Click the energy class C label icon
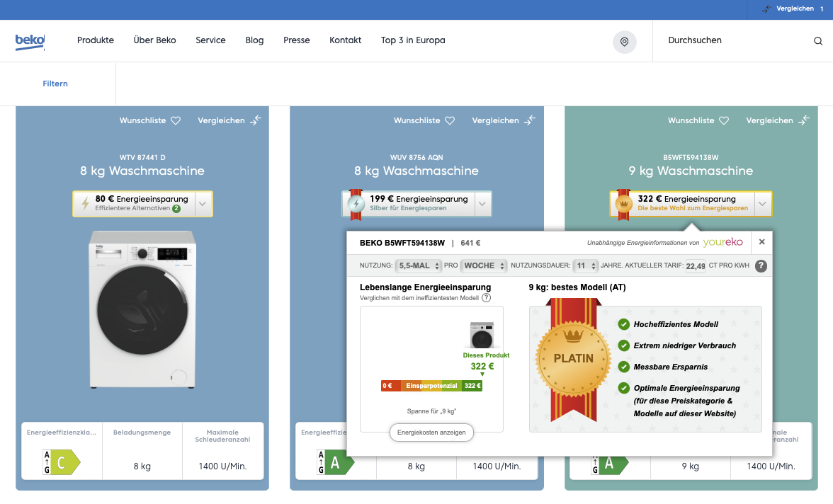The image size is (833, 504). pyautogui.click(x=62, y=462)
